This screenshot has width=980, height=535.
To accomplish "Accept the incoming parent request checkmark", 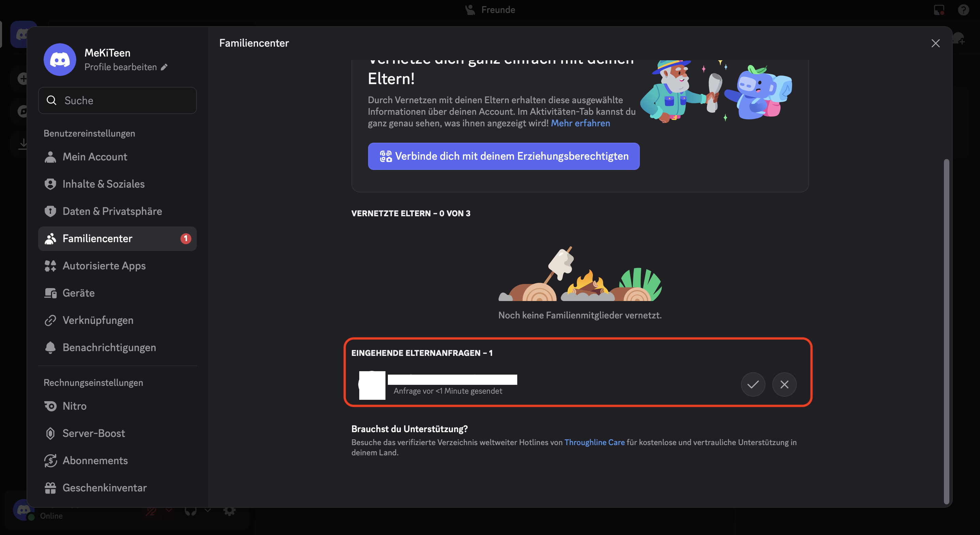I will [x=753, y=384].
